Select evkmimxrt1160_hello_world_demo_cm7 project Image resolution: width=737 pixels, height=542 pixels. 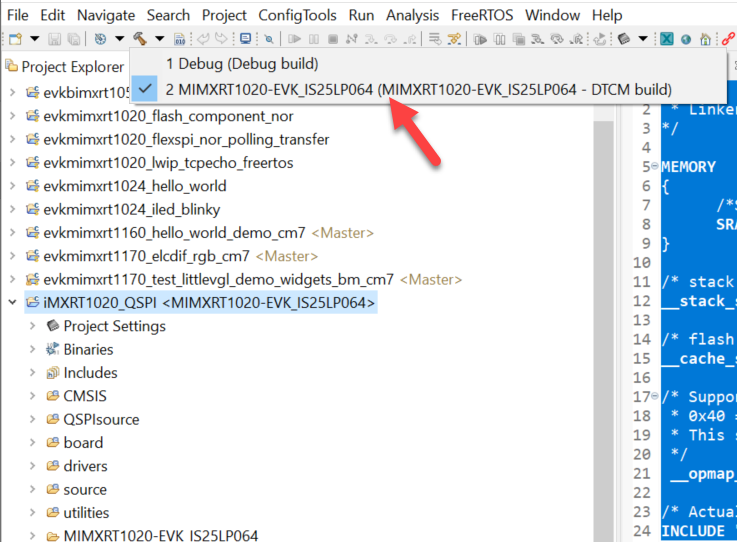click(x=174, y=233)
